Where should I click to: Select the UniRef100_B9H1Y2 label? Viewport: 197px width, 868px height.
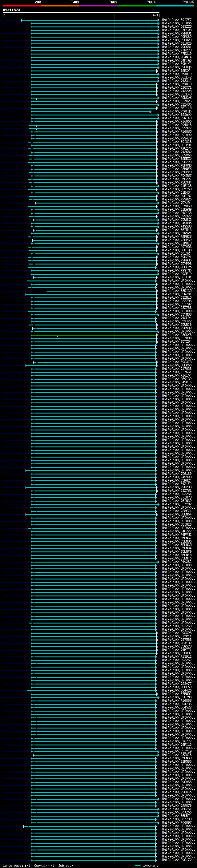[177, 64]
